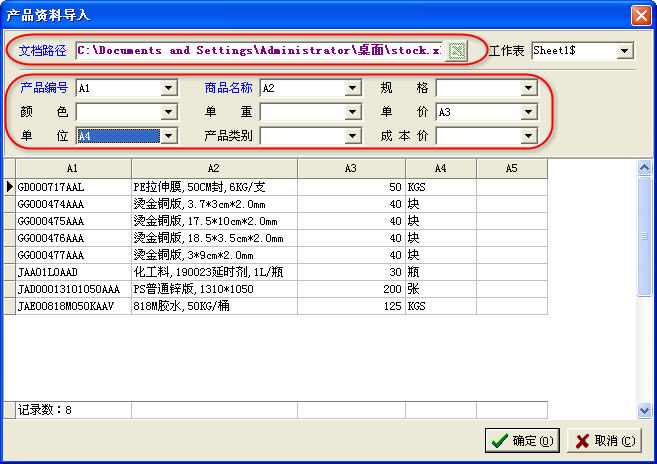657x464 pixels.
Task: Expand the 单价 dropdown showing A3
Action: pos(528,112)
